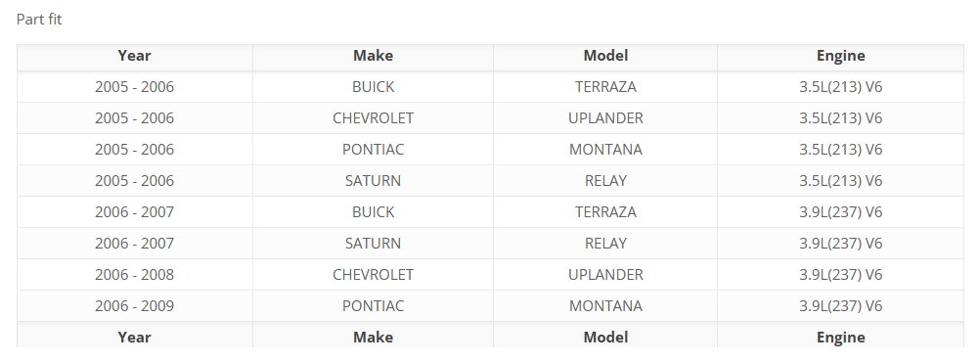Click CHEVROLET in the 2005 - 2006 row
The width and height of the screenshot is (980, 363).
(374, 118)
